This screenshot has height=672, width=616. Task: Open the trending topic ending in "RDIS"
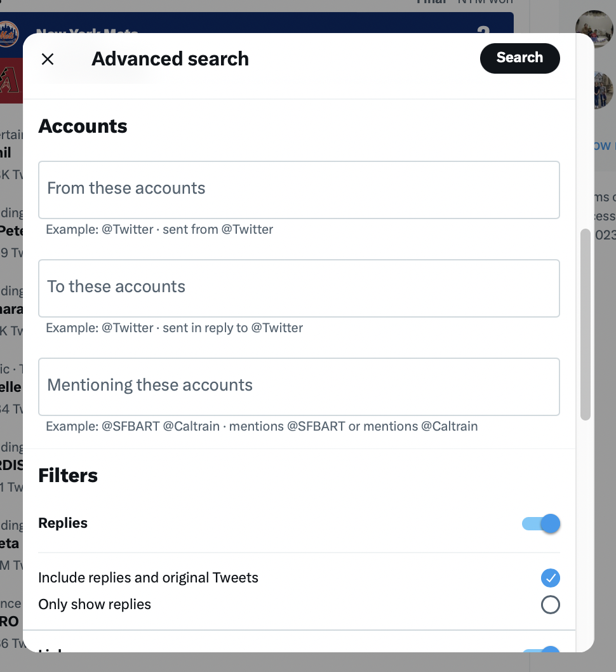click(x=10, y=465)
